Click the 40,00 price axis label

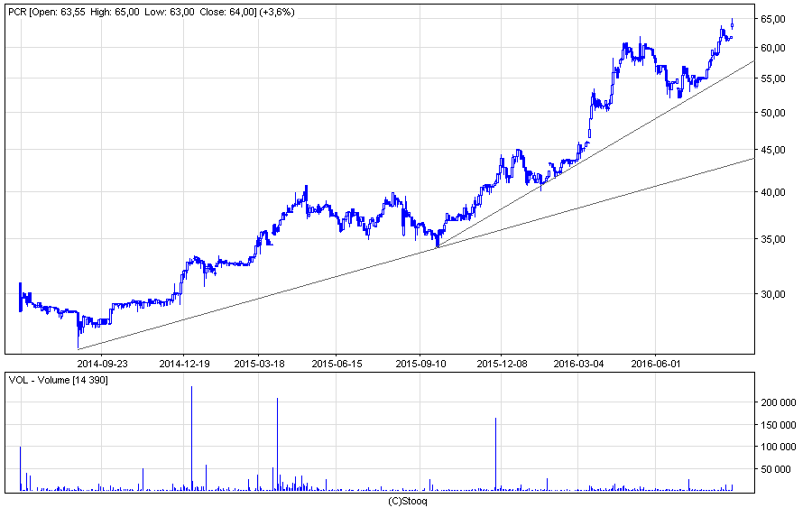[772, 192]
